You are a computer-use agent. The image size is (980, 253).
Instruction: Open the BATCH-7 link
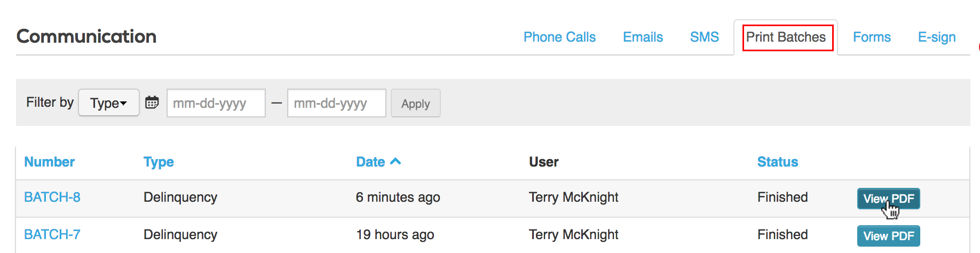coord(52,234)
